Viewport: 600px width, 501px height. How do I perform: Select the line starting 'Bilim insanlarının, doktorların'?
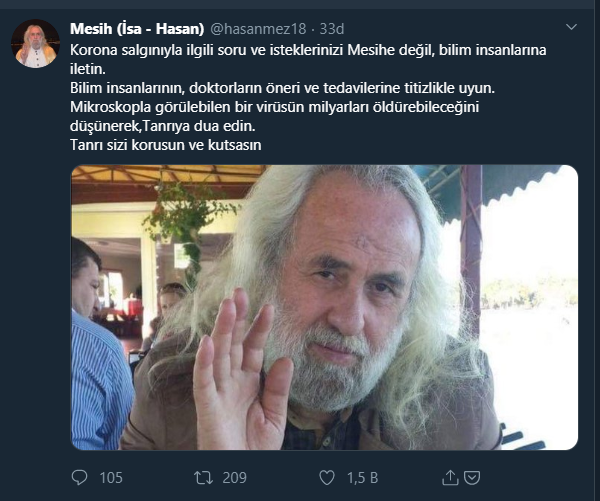[282, 88]
